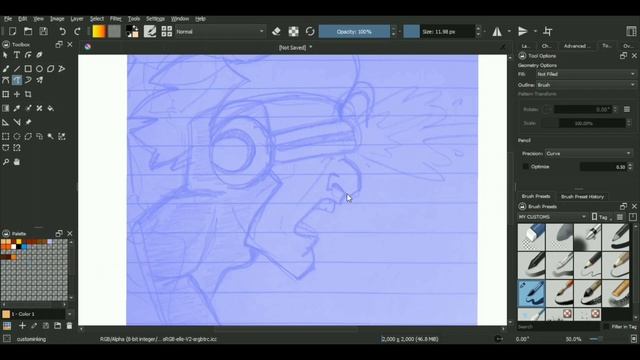Viewport: 640px width, 360px height.
Task: Select the Zoom magnifier tool
Action: [6, 162]
